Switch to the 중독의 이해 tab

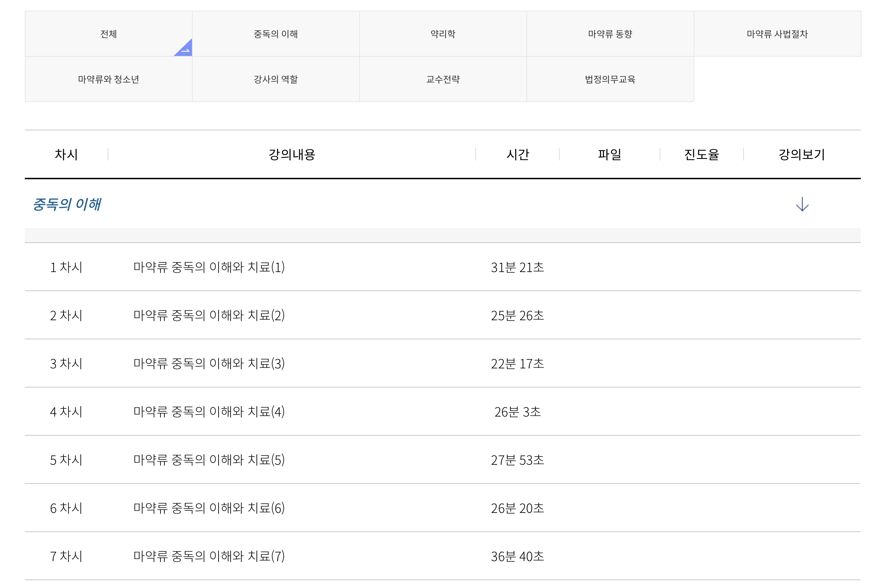276,34
